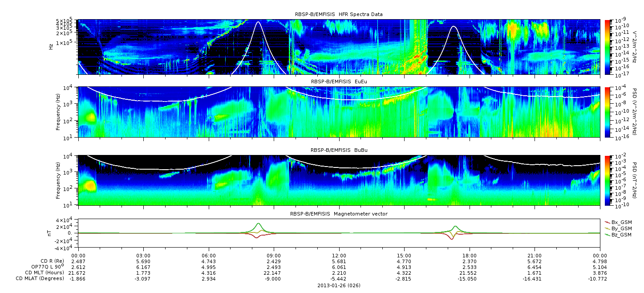Click the green Bz peak near 08:00
Screen dimensions: 644x293
tap(259, 224)
